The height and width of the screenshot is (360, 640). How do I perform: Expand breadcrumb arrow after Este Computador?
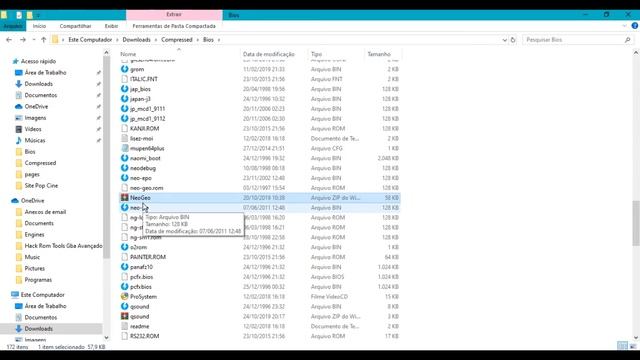pos(117,40)
